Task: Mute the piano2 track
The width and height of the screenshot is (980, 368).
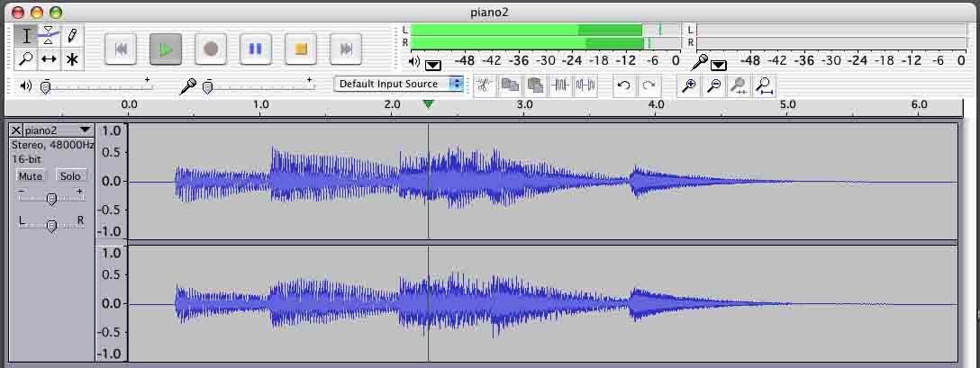Action: click(x=31, y=175)
